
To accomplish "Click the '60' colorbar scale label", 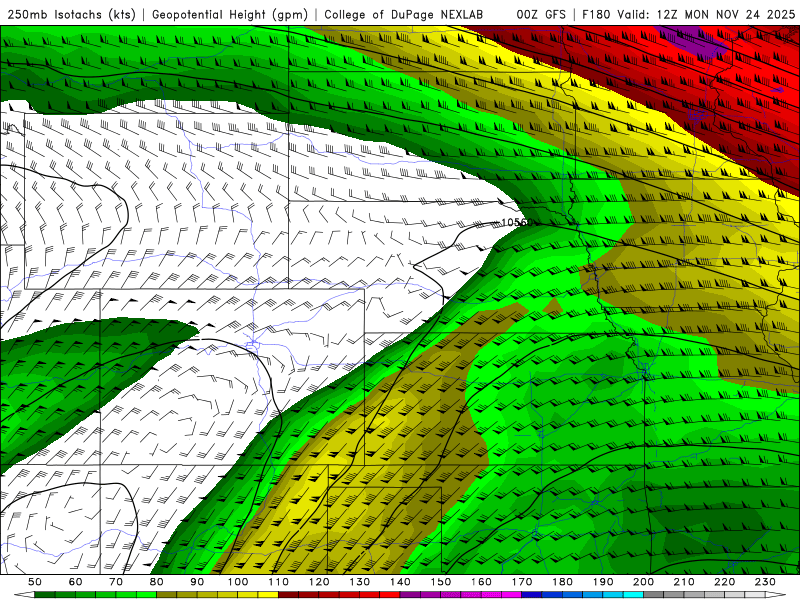I will tap(76, 582).
